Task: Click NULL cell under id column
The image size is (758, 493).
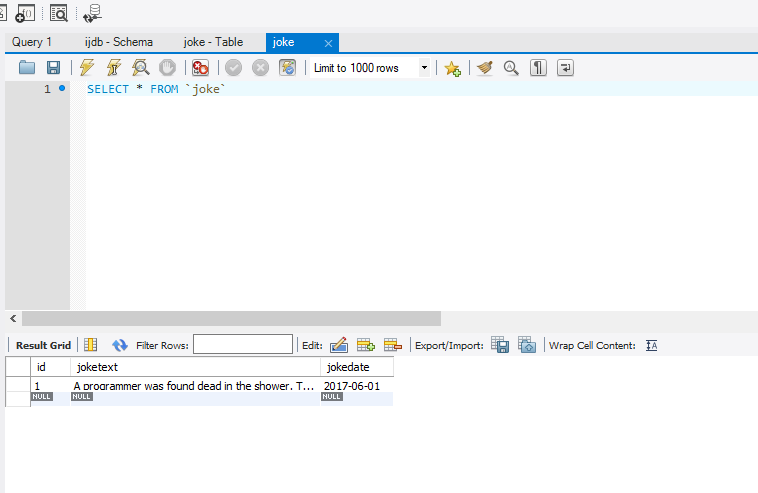Action: point(50,399)
